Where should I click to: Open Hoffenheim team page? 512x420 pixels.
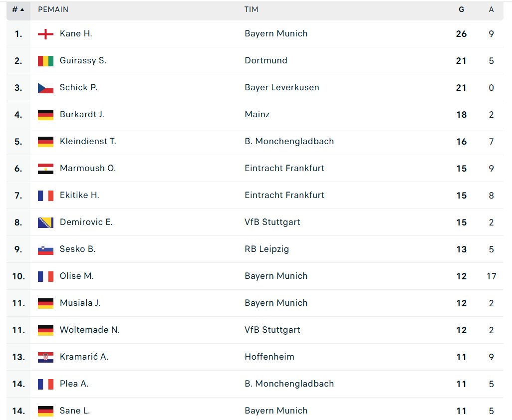[x=269, y=357]
